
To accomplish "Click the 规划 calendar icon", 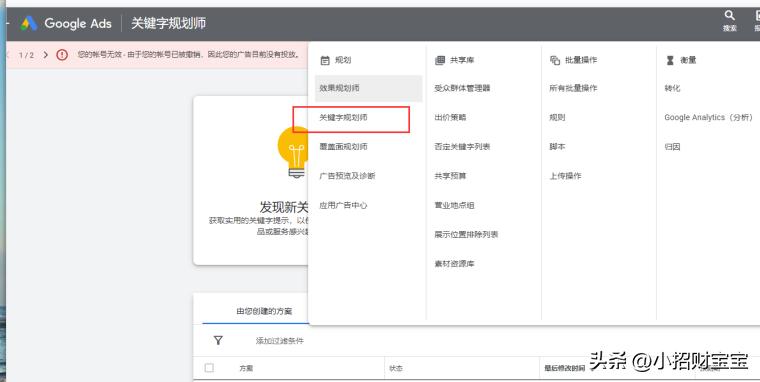I will [325, 60].
